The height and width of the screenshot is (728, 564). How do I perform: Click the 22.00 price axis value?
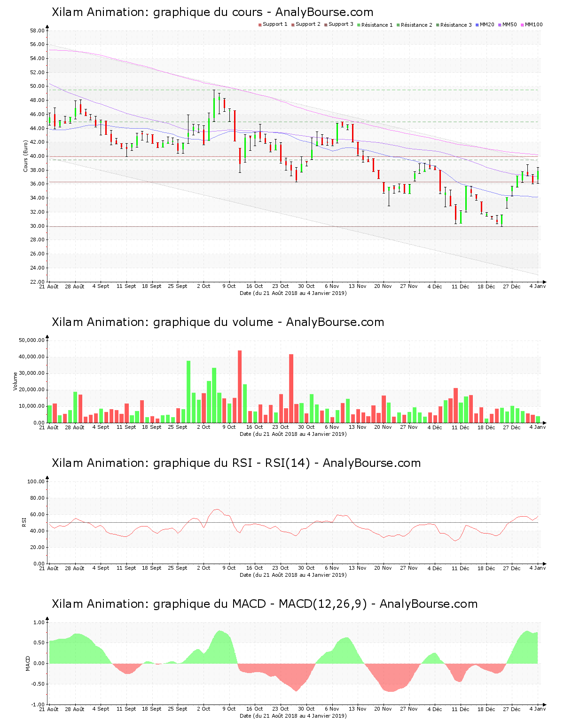[37, 282]
